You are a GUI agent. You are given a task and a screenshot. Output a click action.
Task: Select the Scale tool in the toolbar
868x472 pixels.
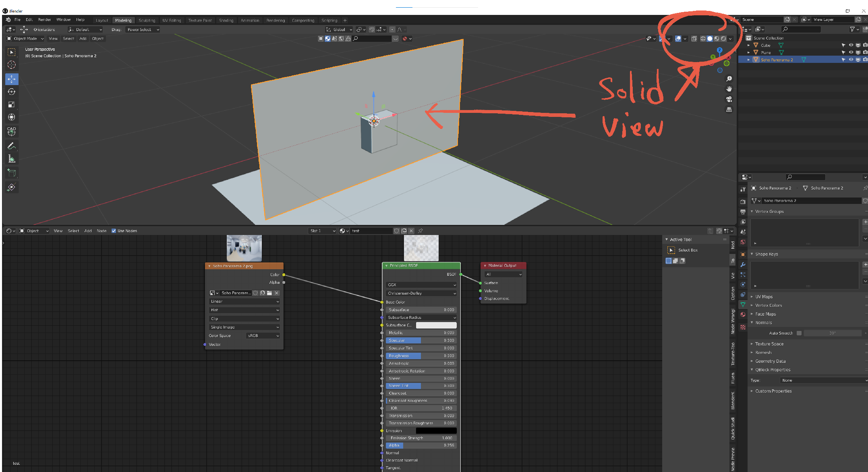(12, 104)
